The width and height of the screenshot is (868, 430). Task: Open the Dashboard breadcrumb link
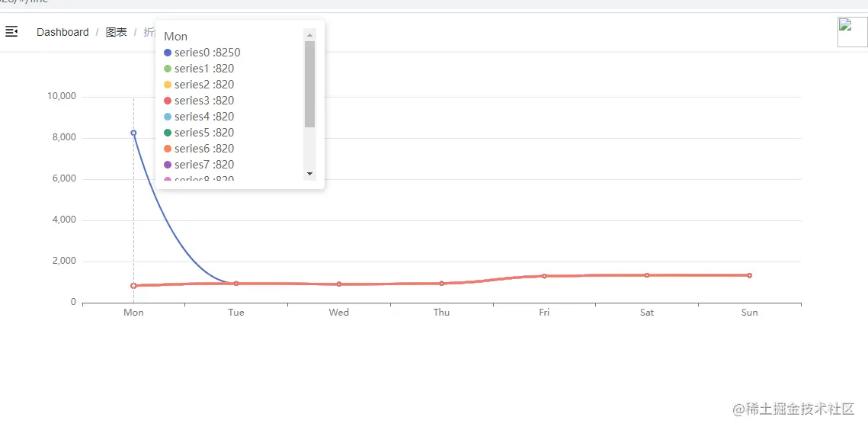click(62, 32)
